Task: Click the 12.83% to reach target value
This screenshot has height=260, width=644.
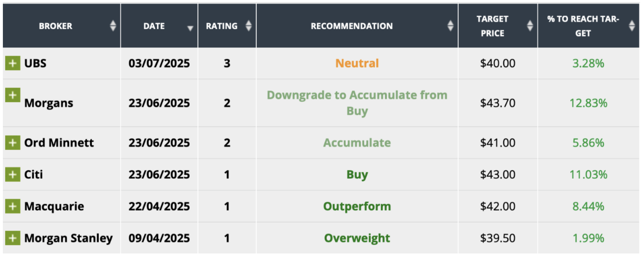Action: click(588, 103)
